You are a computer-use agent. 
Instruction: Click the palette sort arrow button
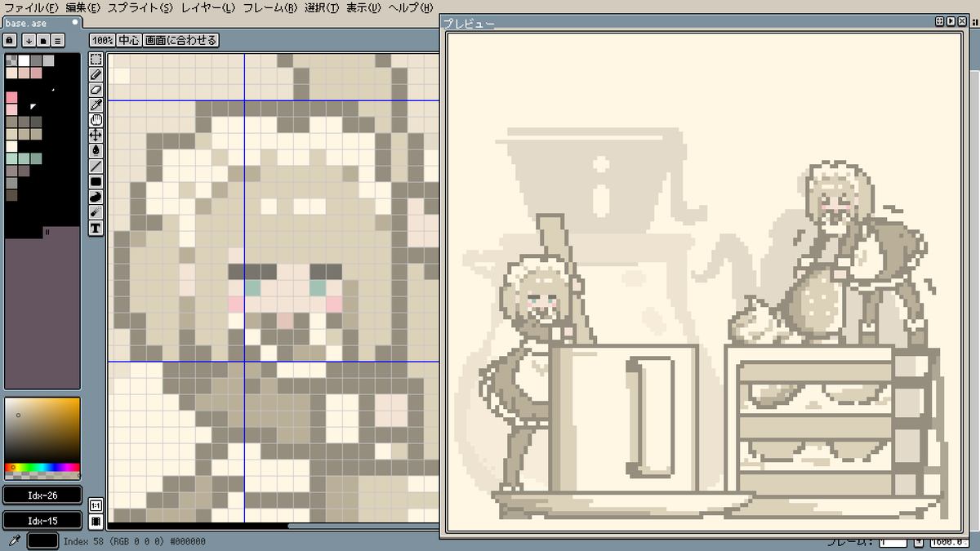click(x=29, y=39)
